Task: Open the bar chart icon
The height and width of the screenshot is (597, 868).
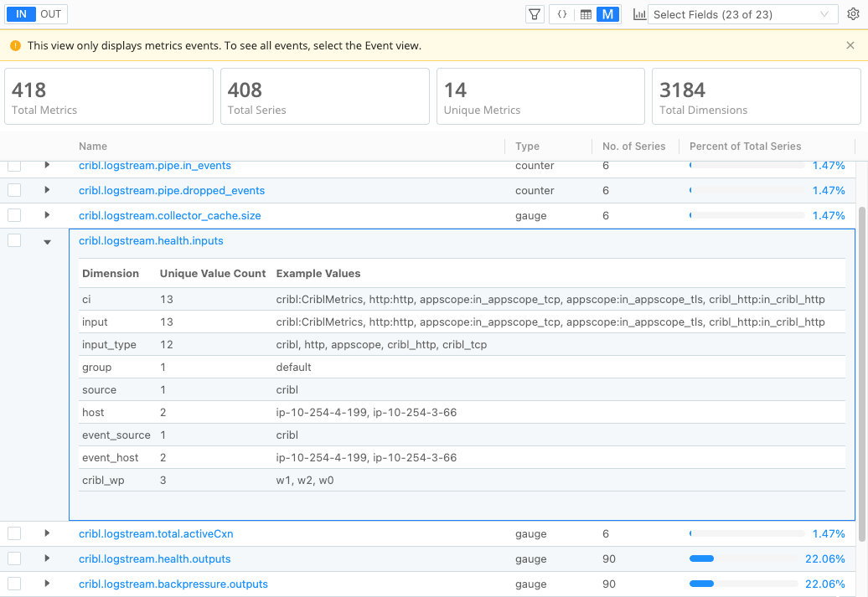Action: [x=639, y=14]
